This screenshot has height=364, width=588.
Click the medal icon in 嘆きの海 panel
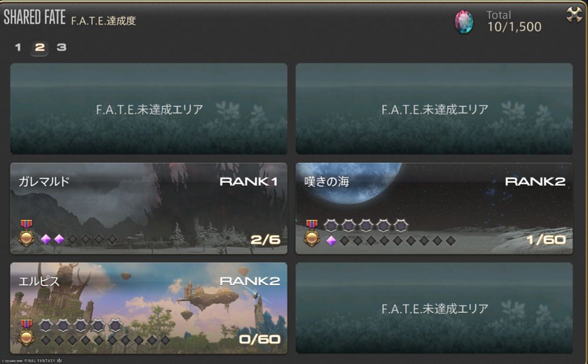312,233
